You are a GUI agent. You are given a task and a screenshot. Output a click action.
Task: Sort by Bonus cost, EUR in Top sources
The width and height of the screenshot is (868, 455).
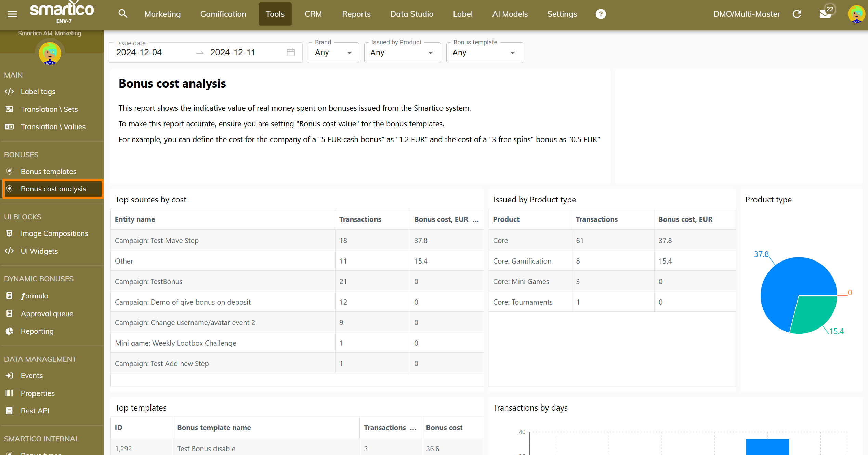[x=441, y=219]
